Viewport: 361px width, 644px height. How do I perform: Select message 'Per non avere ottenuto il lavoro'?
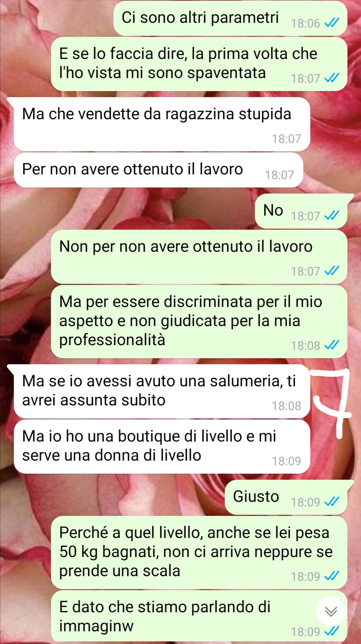pyautogui.click(x=158, y=170)
